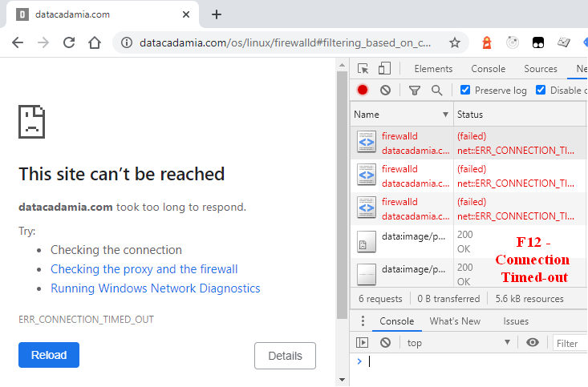Show the console sidebar icon
Screen dimensions: 588x387
click(x=362, y=342)
